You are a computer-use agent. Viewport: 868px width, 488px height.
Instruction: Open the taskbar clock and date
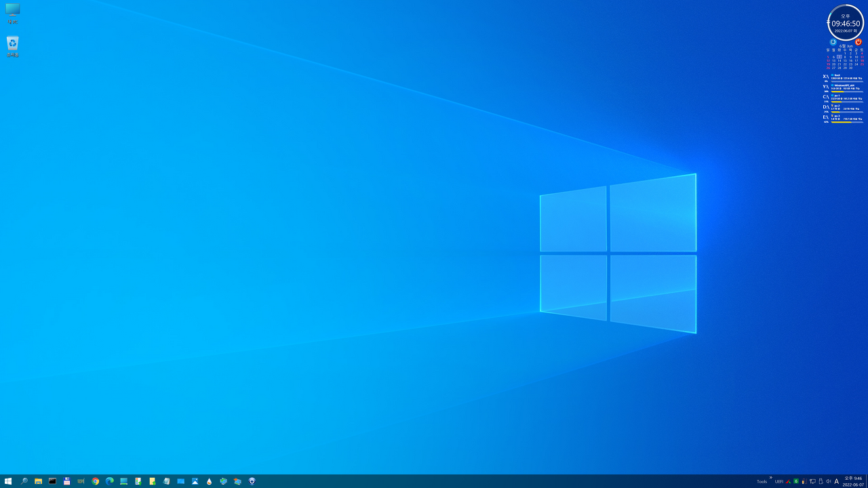(x=853, y=481)
